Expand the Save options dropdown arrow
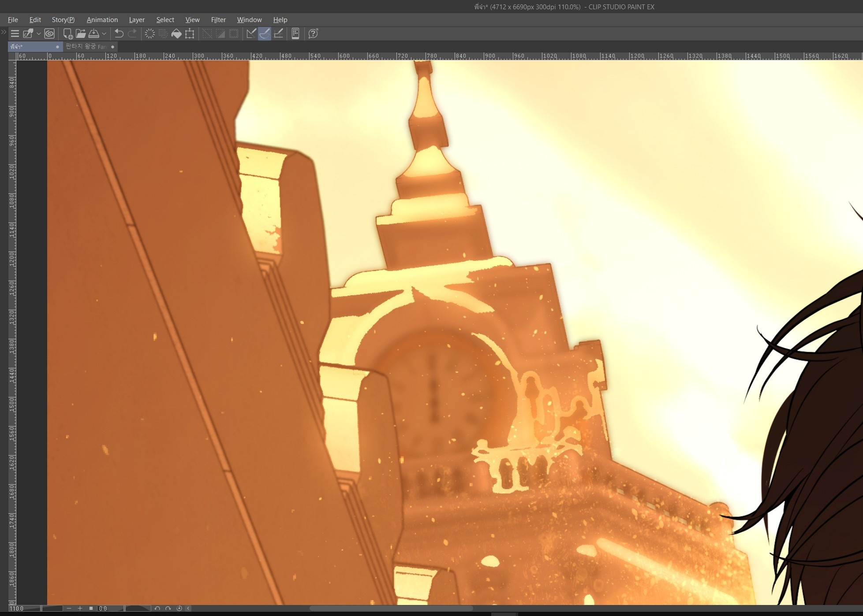The image size is (863, 616). pos(104,33)
